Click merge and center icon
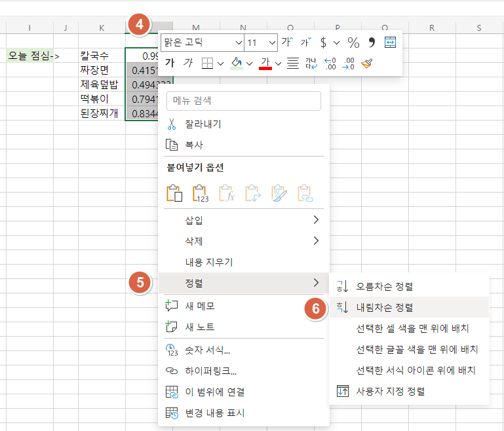 (390, 43)
